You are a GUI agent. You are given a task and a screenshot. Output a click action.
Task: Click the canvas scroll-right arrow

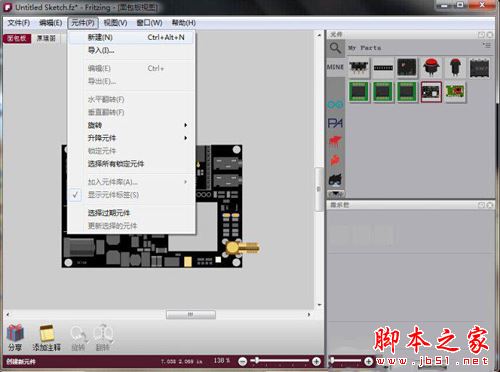click(x=309, y=314)
